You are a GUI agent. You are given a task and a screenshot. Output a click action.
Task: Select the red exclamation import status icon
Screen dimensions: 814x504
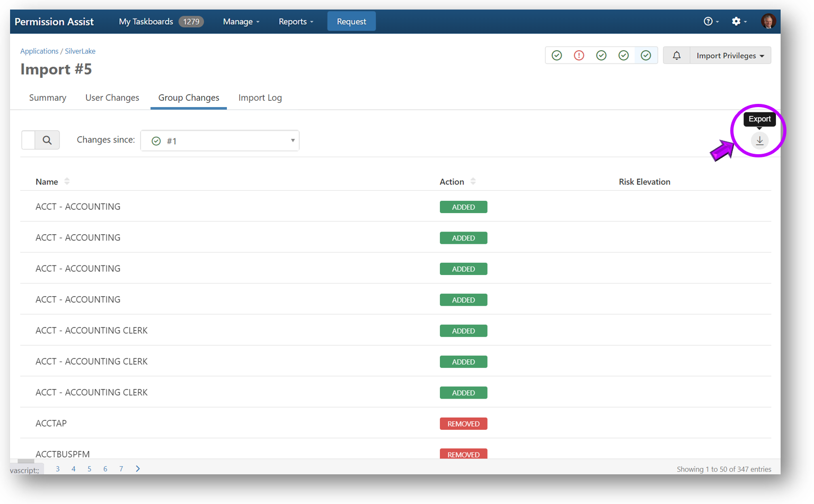[579, 56]
